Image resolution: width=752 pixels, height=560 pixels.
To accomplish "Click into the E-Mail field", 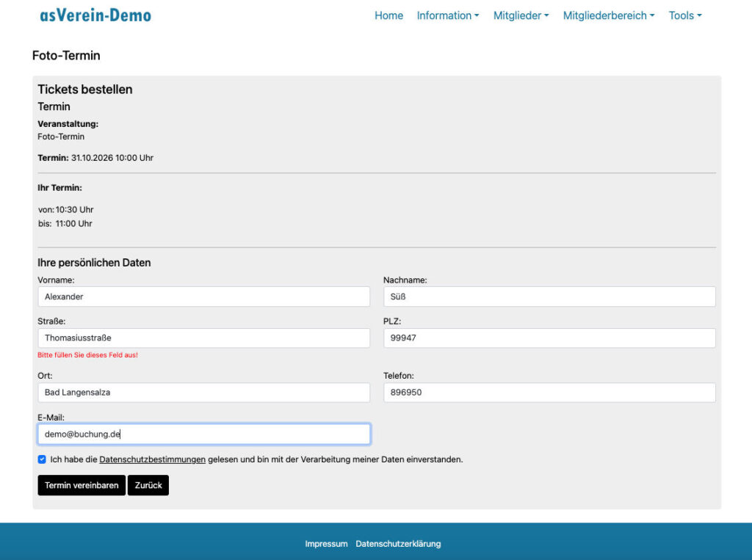I will point(203,434).
